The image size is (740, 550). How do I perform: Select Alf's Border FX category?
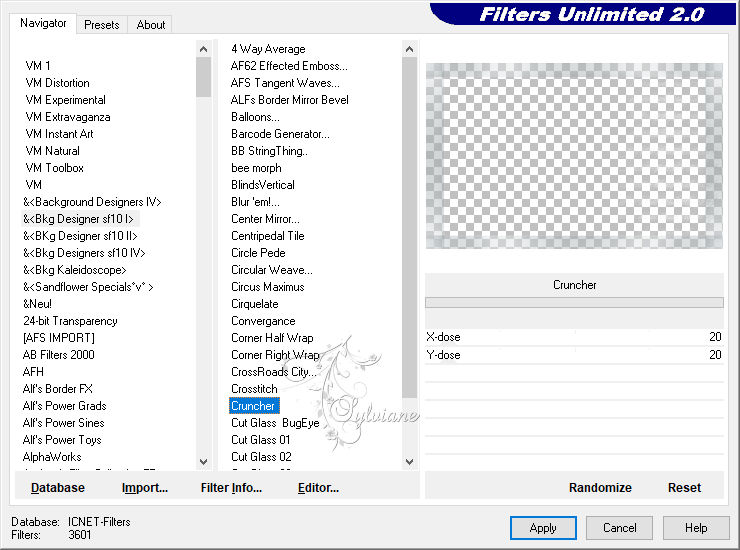pos(58,389)
